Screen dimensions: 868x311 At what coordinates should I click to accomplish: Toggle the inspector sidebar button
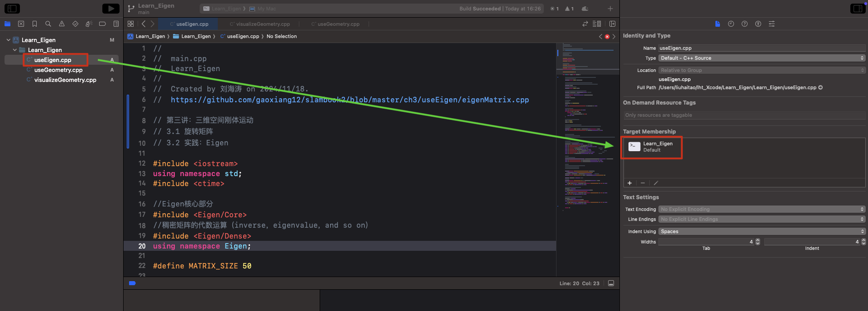click(858, 9)
